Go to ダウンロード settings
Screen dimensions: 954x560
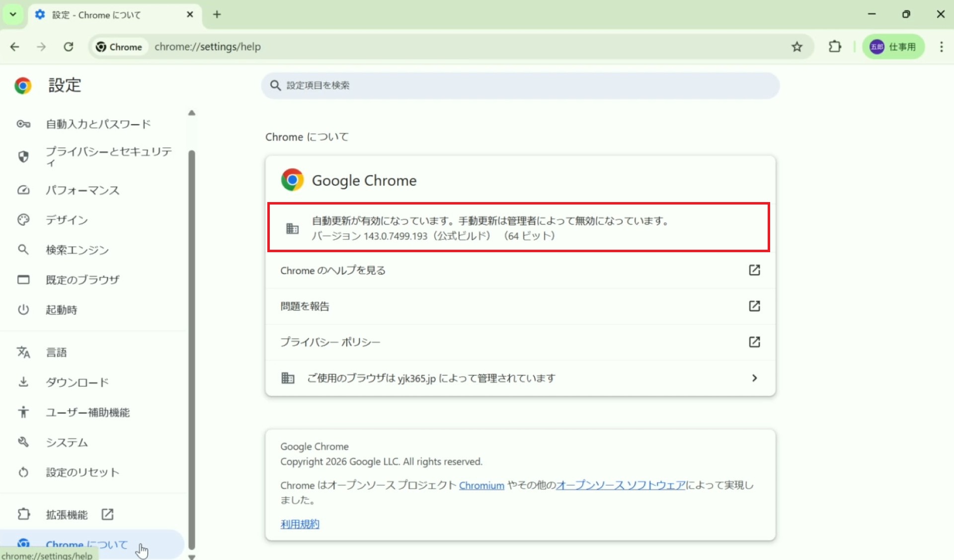[77, 382]
